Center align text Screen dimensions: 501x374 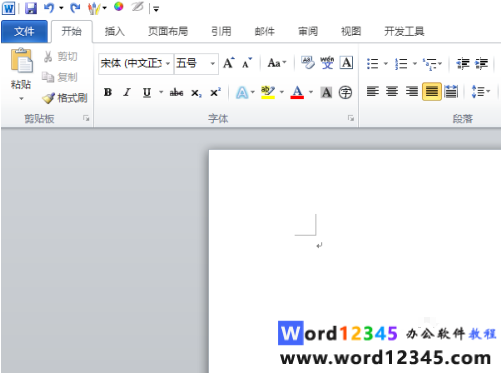click(x=392, y=91)
